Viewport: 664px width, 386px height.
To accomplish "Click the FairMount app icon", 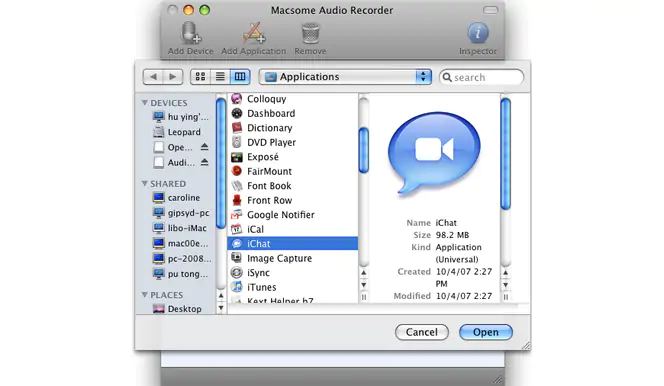I will [x=237, y=171].
